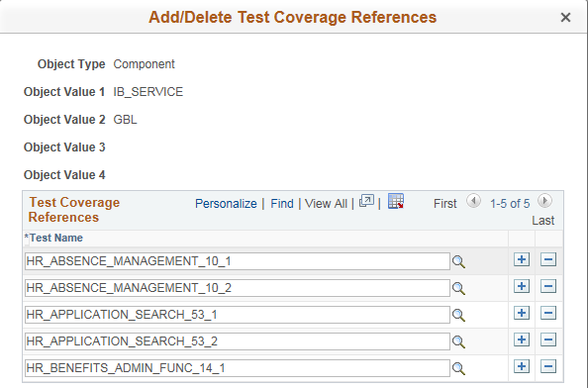Image resolution: width=588 pixels, height=388 pixels.
Task: Open lookup for HR_ABSENCE_MANAGEMENT_10_2
Action: coord(458,288)
